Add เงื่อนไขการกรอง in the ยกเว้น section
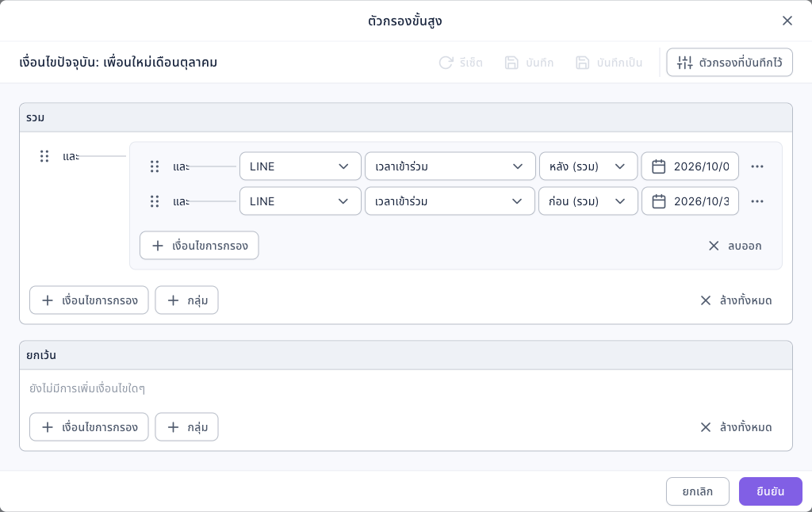This screenshot has height=512, width=812. click(89, 427)
